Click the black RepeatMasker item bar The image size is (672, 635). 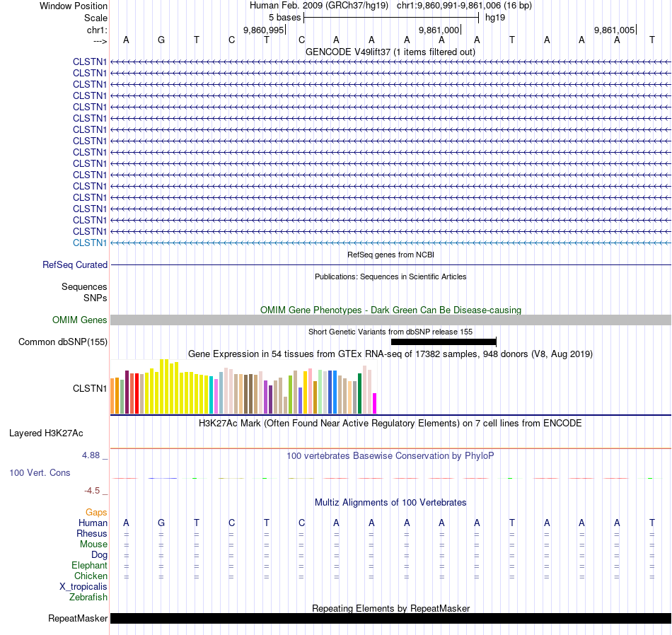click(x=390, y=618)
